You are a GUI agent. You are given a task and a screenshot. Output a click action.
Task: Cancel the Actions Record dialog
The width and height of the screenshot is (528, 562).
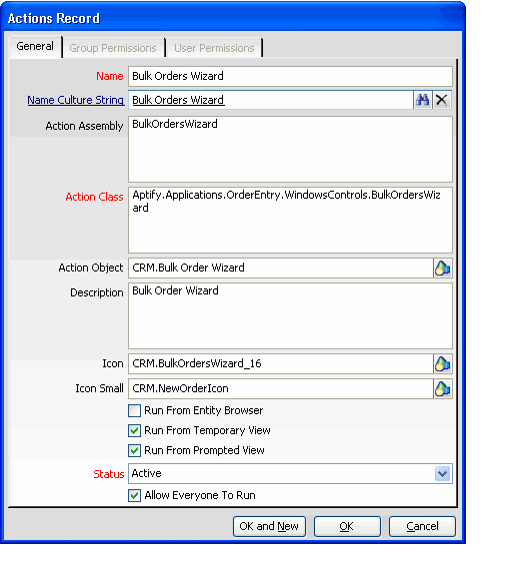[x=422, y=526]
